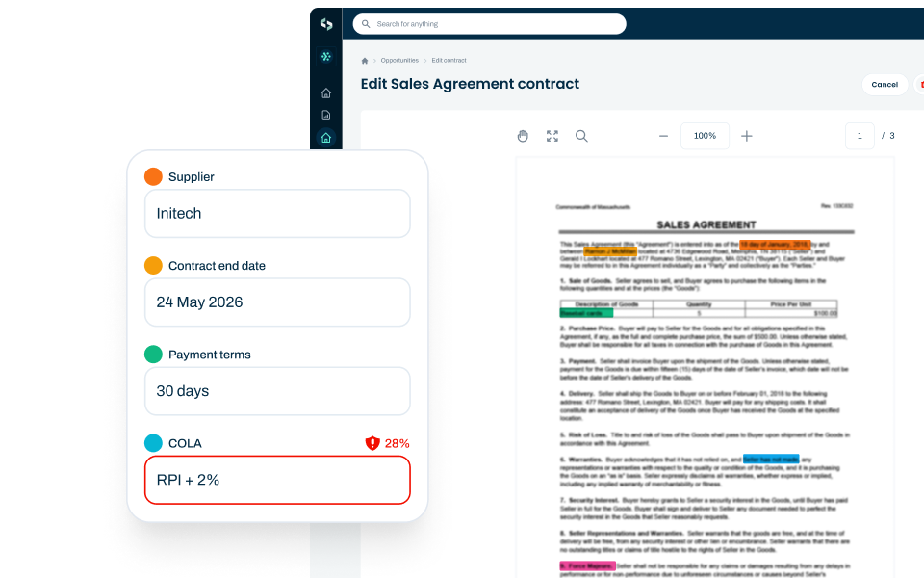
Task: Edit the COLA value showing RPI + 2%
Action: (x=277, y=479)
